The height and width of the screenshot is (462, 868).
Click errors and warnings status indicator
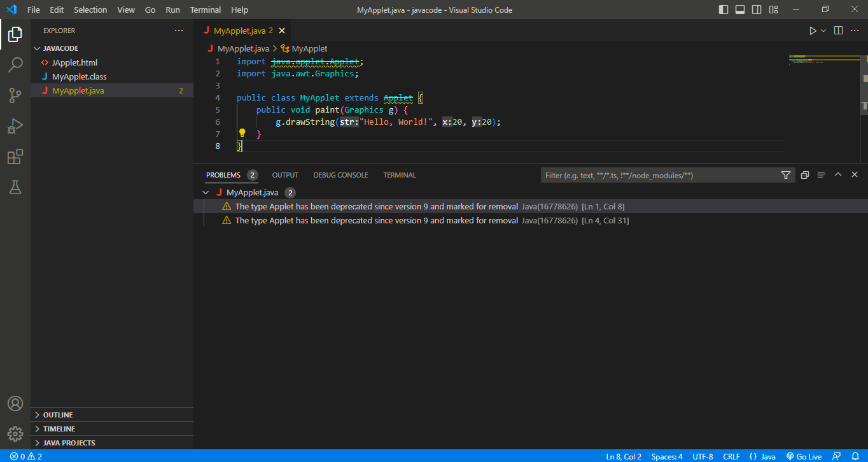[x=26, y=456]
